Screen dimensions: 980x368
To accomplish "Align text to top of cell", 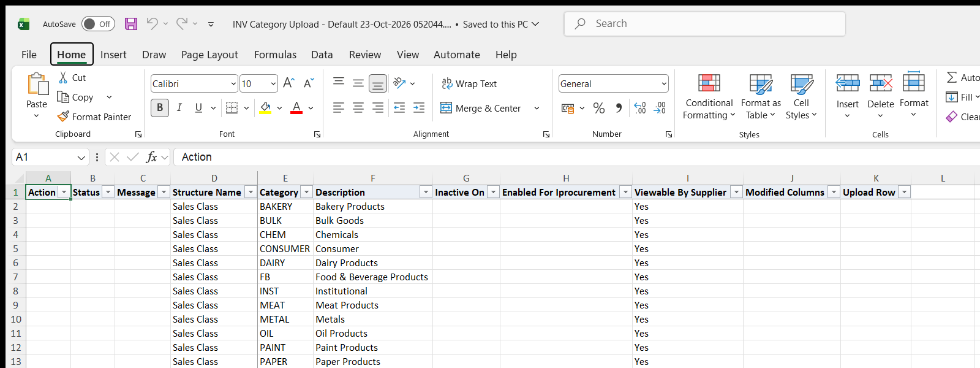I will pyautogui.click(x=339, y=83).
